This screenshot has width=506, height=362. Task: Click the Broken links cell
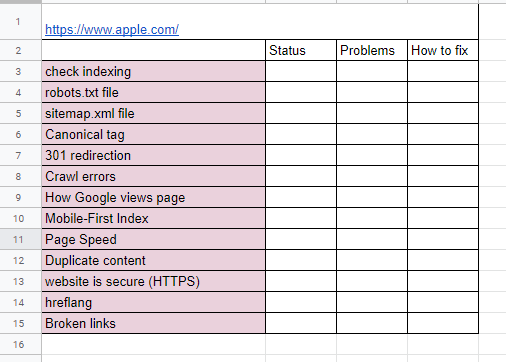tap(153, 323)
